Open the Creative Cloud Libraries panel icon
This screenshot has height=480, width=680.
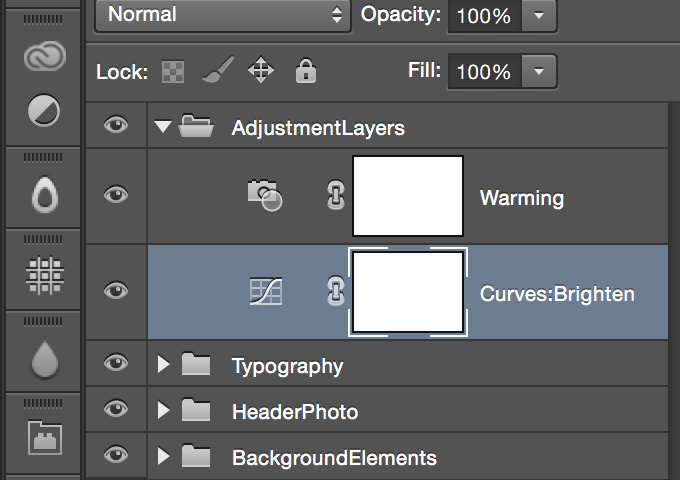(45, 56)
